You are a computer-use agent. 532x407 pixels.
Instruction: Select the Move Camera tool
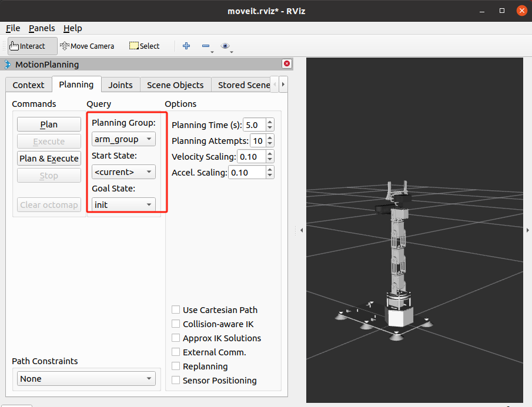coord(87,46)
